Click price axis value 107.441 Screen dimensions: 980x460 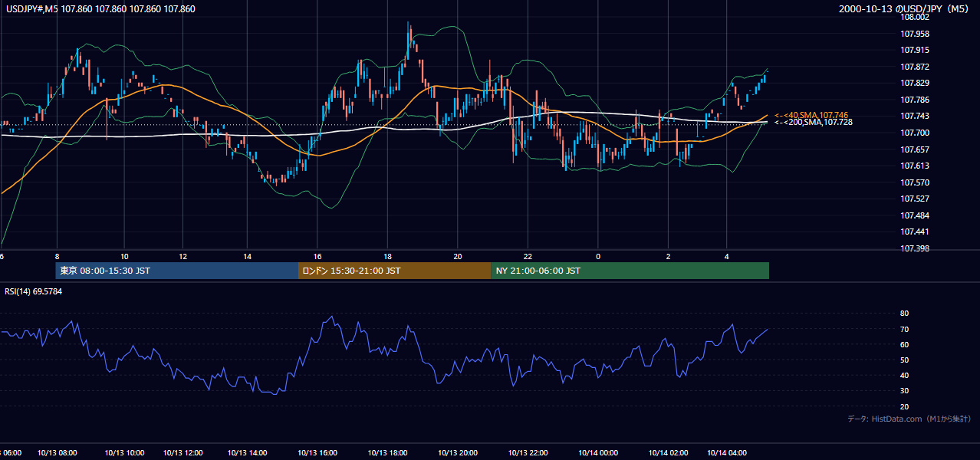tap(914, 232)
